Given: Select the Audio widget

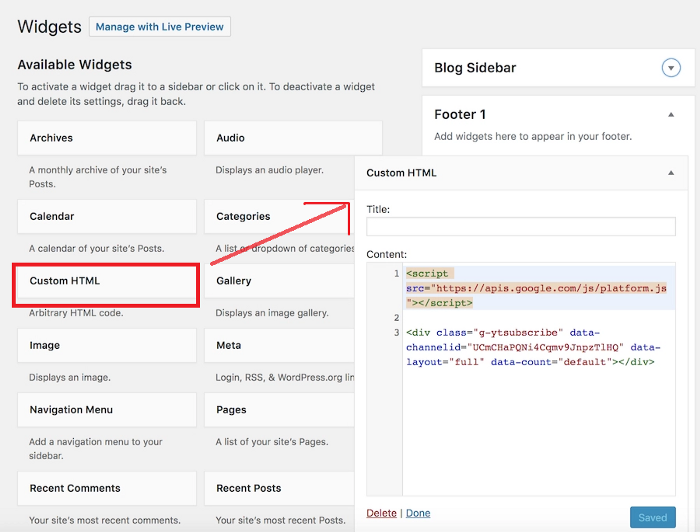Looking at the screenshot, I should 293,138.
